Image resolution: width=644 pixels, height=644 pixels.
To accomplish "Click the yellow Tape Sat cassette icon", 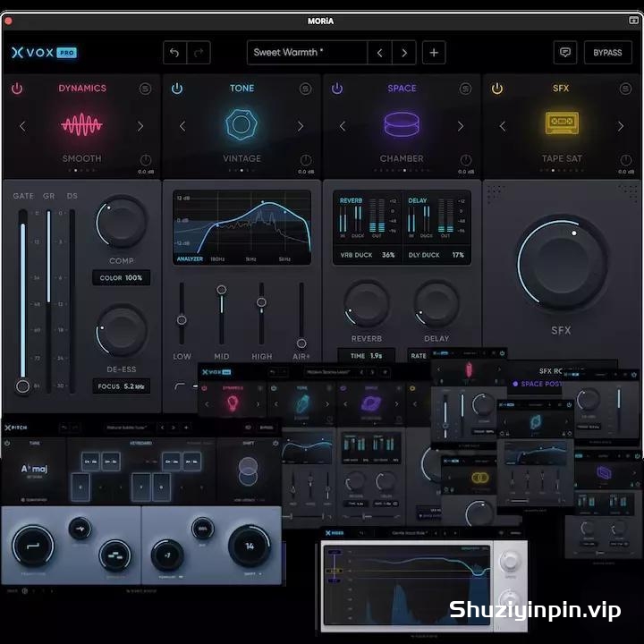I will coord(562,123).
